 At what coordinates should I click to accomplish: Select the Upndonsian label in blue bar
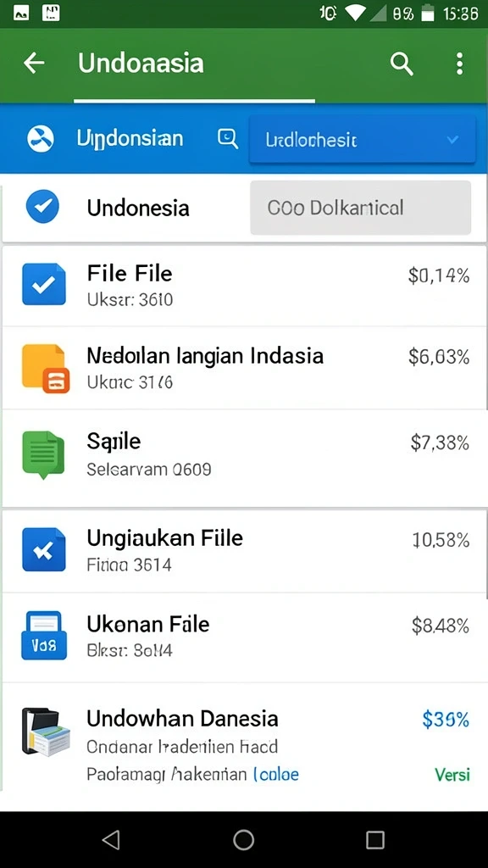(x=130, y=138)
